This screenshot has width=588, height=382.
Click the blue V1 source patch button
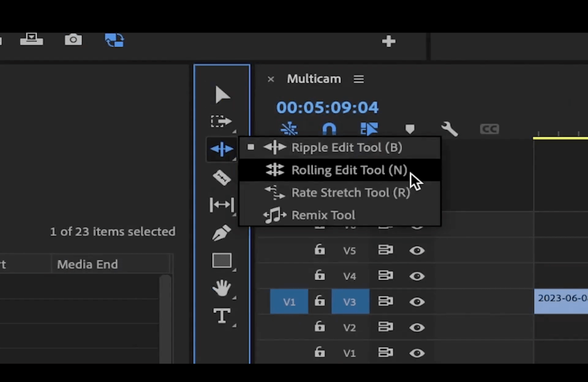pyautogui.click(x=289, y=302)
